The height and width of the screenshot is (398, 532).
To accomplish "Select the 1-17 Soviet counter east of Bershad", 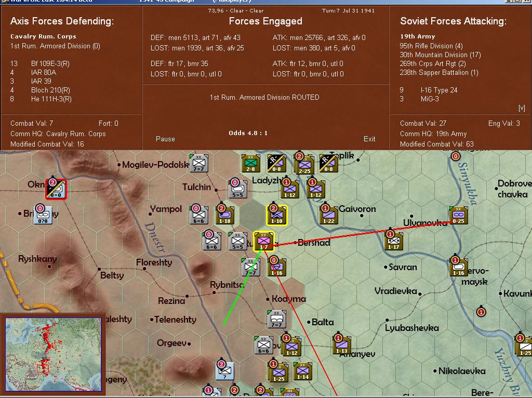I will [394, 241].
